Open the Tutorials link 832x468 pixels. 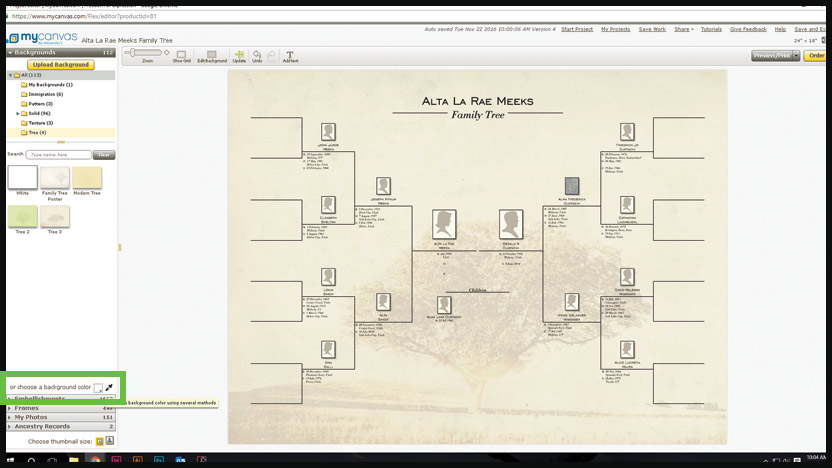[x=711, y=29]
